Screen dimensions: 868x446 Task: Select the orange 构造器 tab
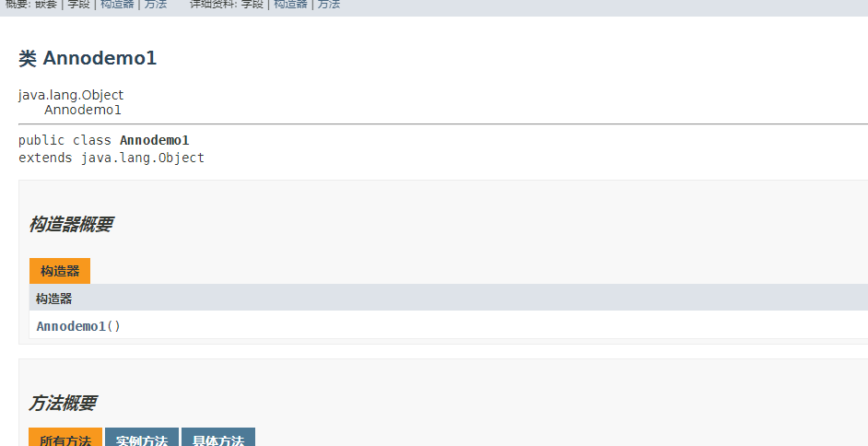click(x=60, y=271)
